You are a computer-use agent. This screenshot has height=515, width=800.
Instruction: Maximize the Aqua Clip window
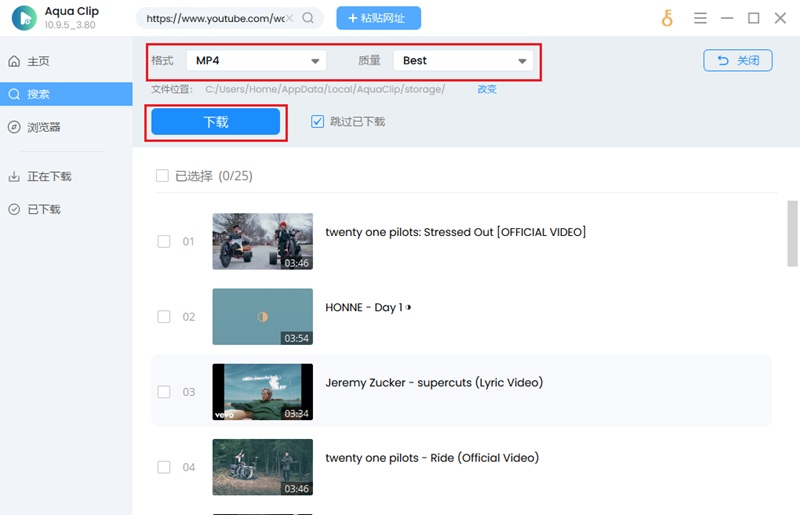click(754, 18)
